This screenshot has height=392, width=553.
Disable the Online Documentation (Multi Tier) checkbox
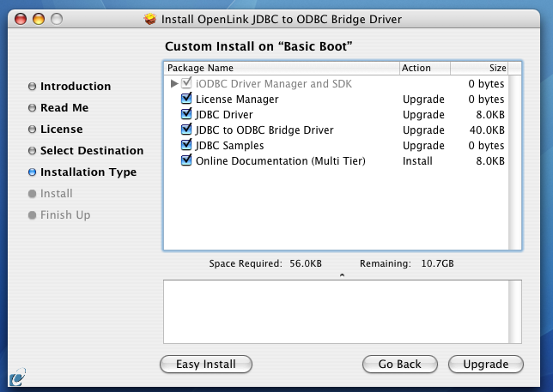click(x=186, y=160)
